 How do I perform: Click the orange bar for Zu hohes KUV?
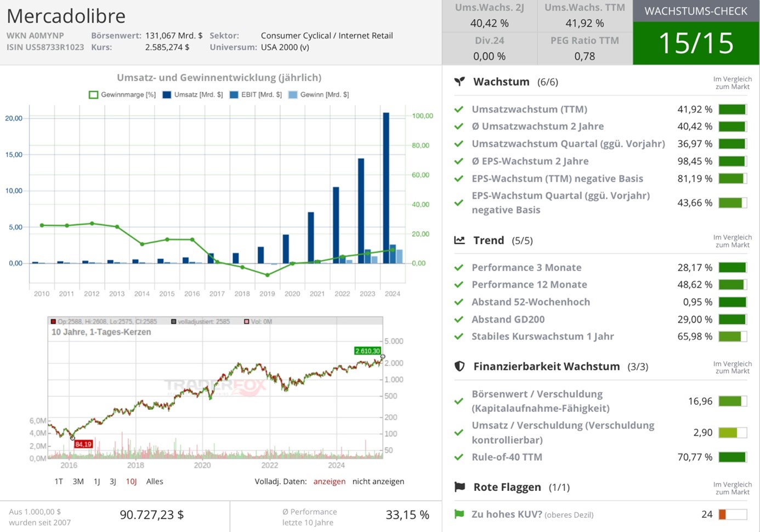pos(733,514)
